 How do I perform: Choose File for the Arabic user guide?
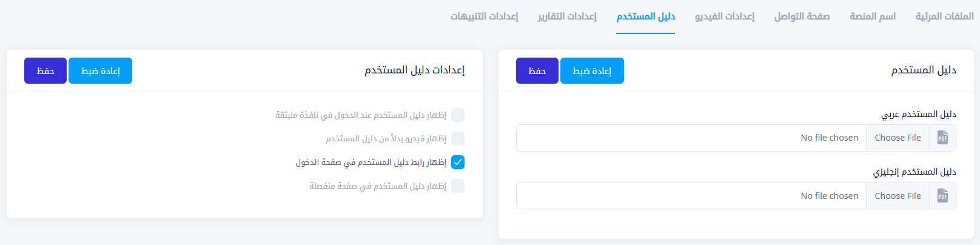point(898,138)
